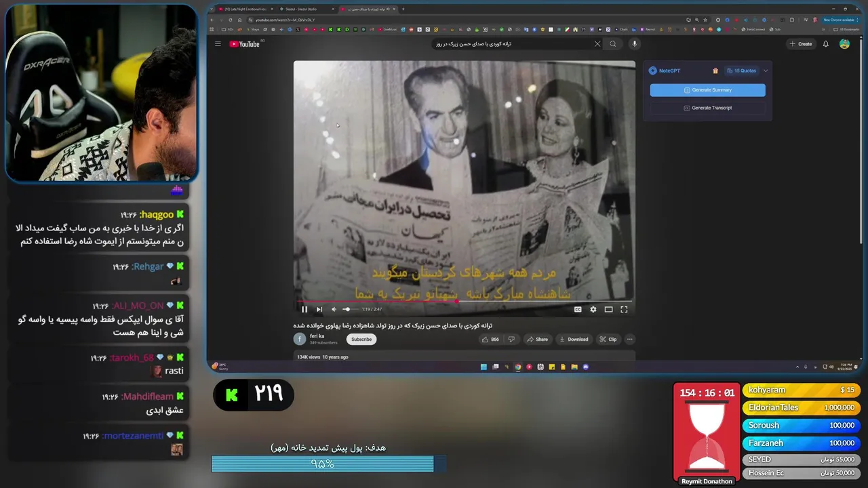Skip to the next video
This screenshot has width=868, height=488.
(319, 309)
